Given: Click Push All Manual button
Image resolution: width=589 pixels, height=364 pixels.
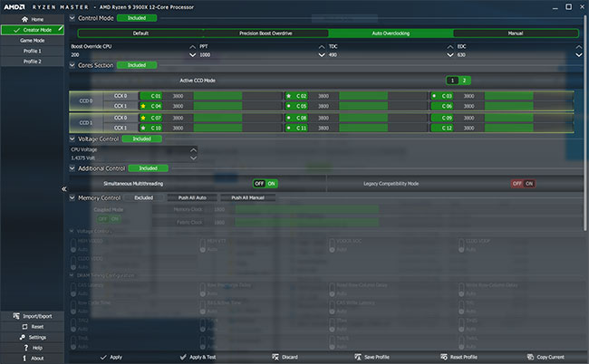Looking at the screenshot, I should pyautogui.click(x=247, y=197).
